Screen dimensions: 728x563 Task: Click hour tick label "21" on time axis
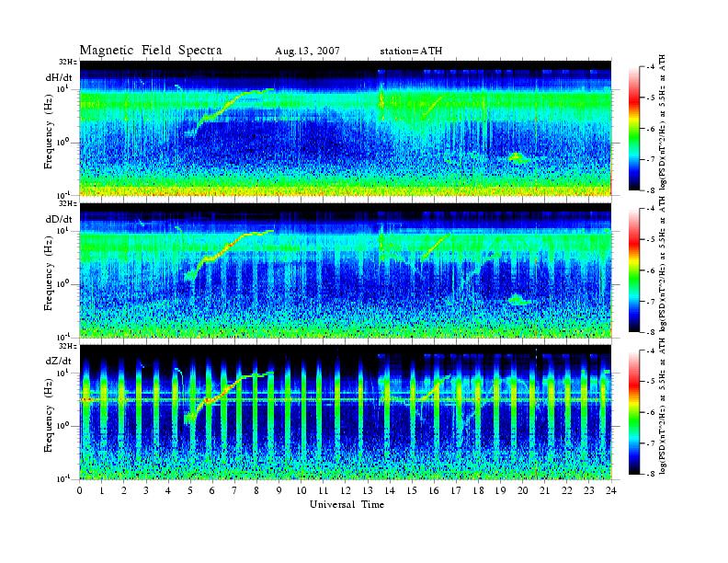[x=545, y=491]
